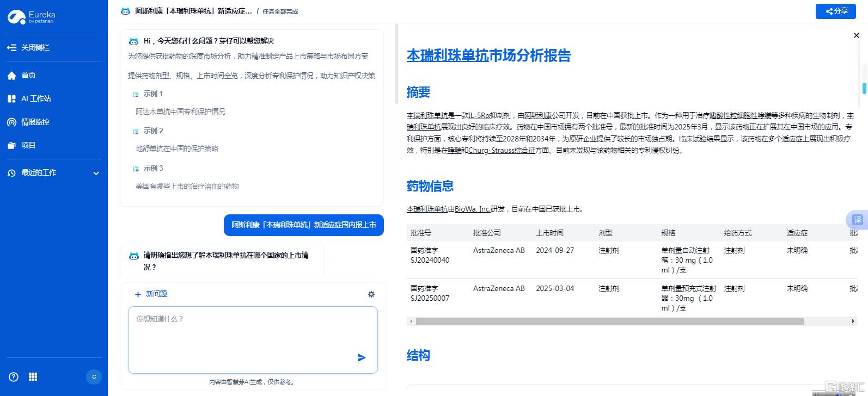Click the 规格 column header

[668, 233]
